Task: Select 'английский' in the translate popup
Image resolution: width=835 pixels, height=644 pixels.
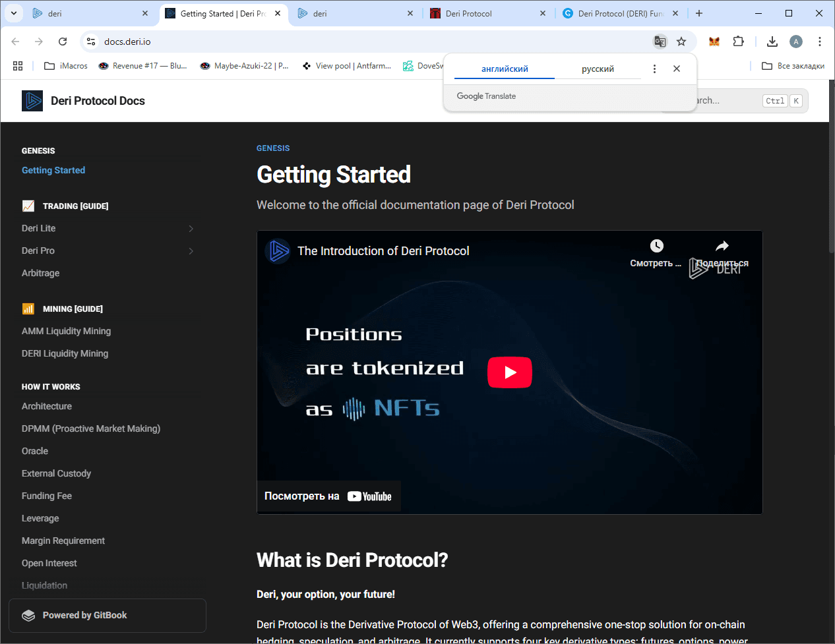Action: point(505,69)
